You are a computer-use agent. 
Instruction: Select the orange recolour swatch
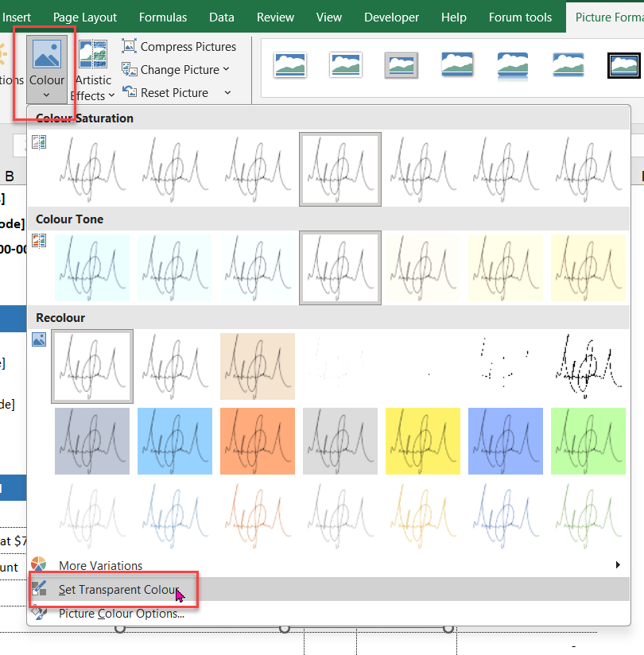(x=258, y=441)
